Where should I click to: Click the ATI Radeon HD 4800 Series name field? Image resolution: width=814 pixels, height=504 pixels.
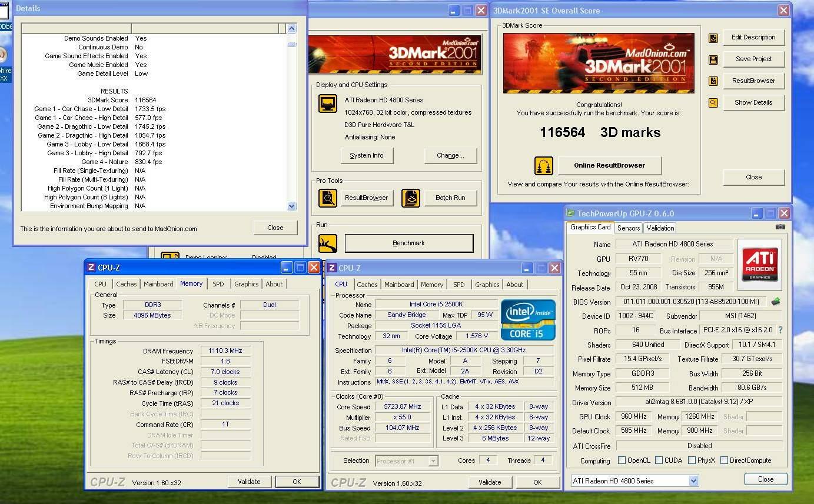(x=675, y=244)
